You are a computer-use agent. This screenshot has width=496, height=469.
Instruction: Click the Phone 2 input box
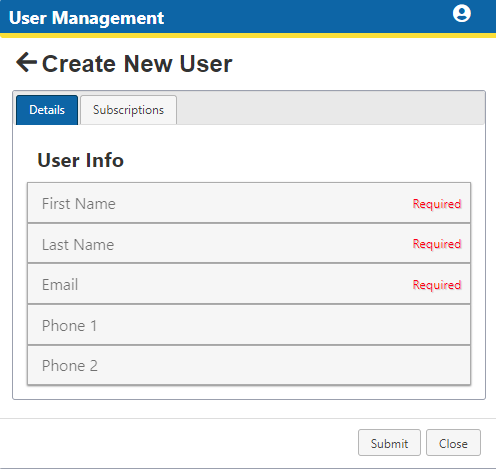(x=249, y=365)
